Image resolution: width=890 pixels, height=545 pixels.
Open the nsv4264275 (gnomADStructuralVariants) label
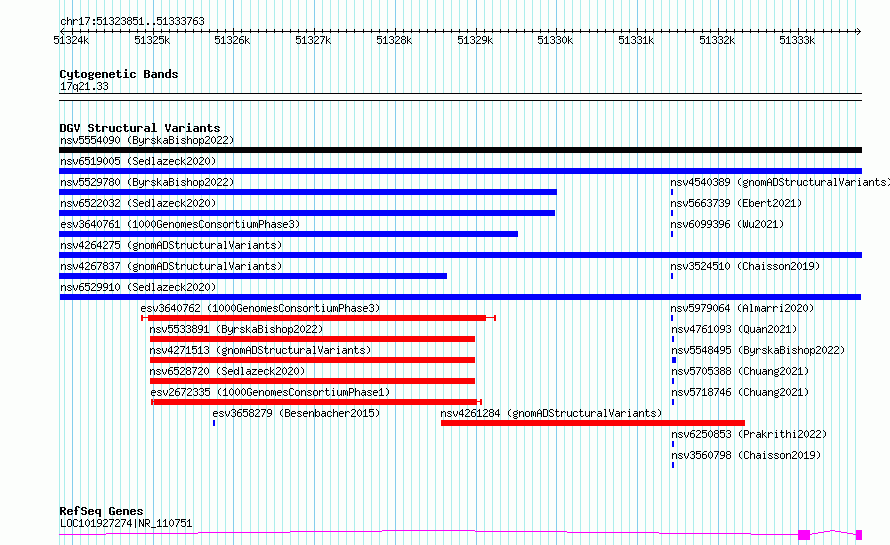[x=171, y=245]
